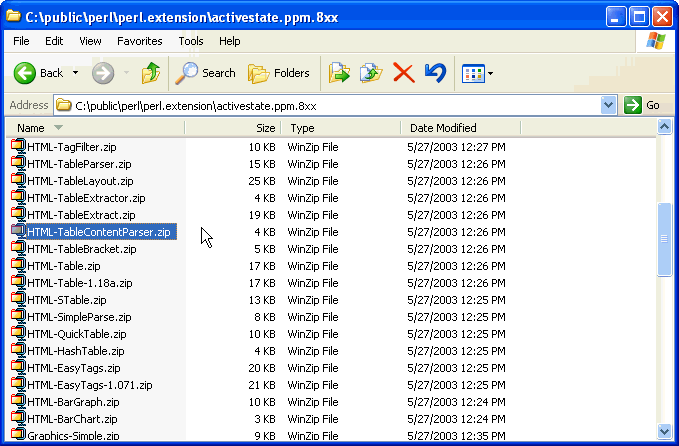The width and height of the screenshot is (679, 446).
Task: Expand the Back button history arrow
Action: coord(75,73)
